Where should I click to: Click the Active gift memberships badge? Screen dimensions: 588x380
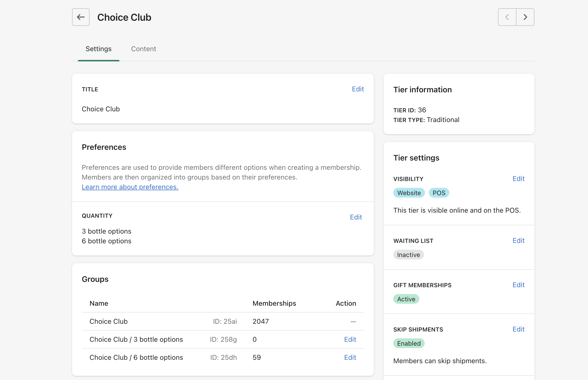click(406, 299)
